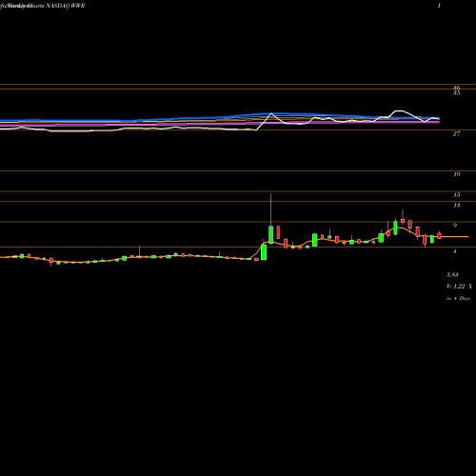This screenshot has width=476, height=476.
Task: Click the V: 1.22 X volume text
Action: pos(459,287)
